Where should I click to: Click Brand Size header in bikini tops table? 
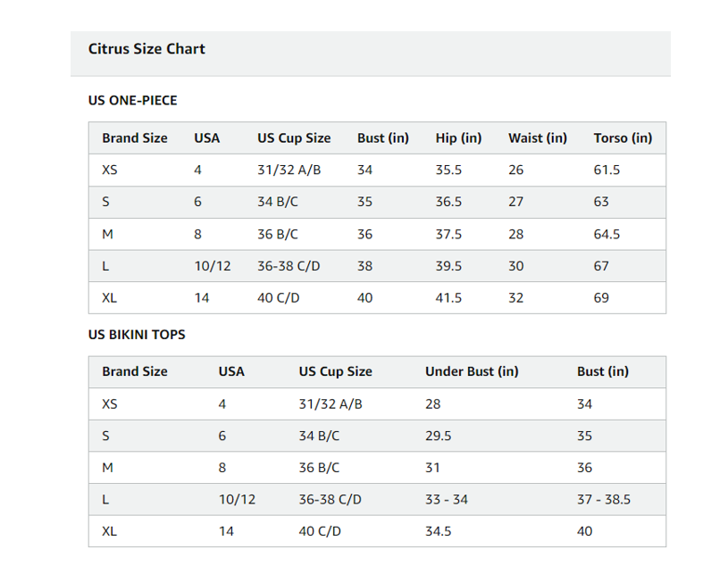(x=135, y=371)
